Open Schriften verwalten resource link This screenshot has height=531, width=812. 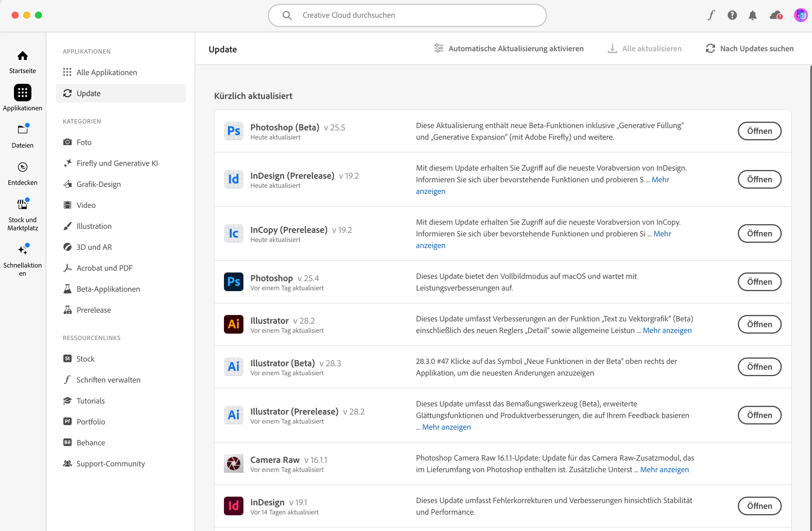click(x=108, y=380)
